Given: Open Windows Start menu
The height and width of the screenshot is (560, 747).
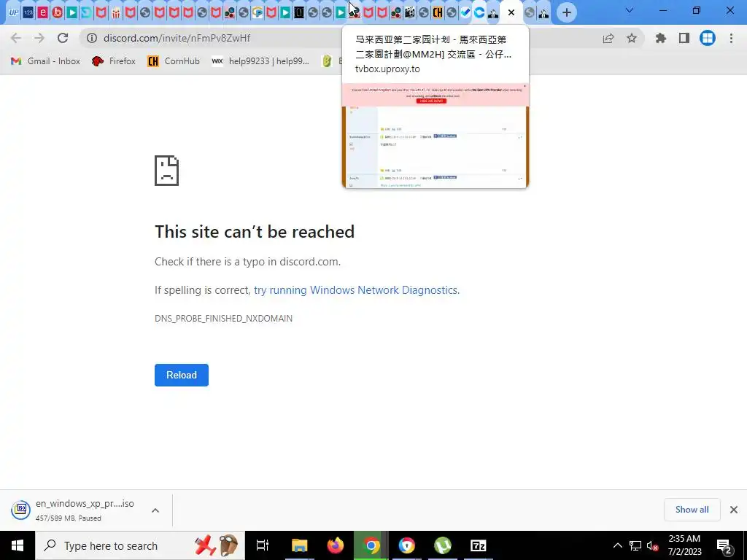Looking at the screenshot, I should pyautogui.click(x=18, y=545).
